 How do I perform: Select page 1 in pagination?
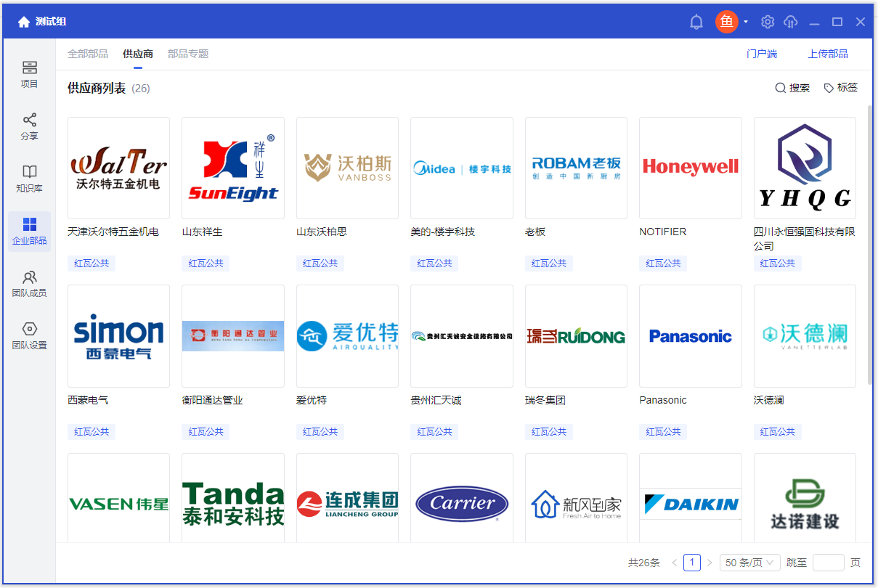point(692,563)
